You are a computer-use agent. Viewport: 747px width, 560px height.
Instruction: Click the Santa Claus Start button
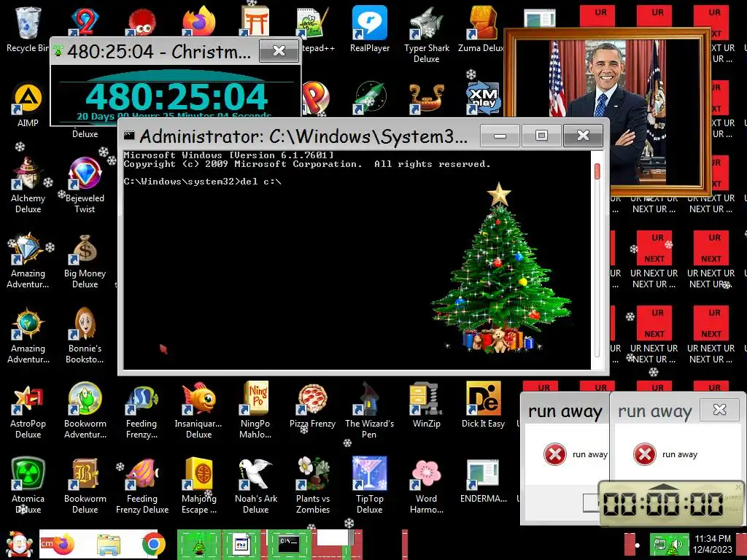tap(19, 544)
